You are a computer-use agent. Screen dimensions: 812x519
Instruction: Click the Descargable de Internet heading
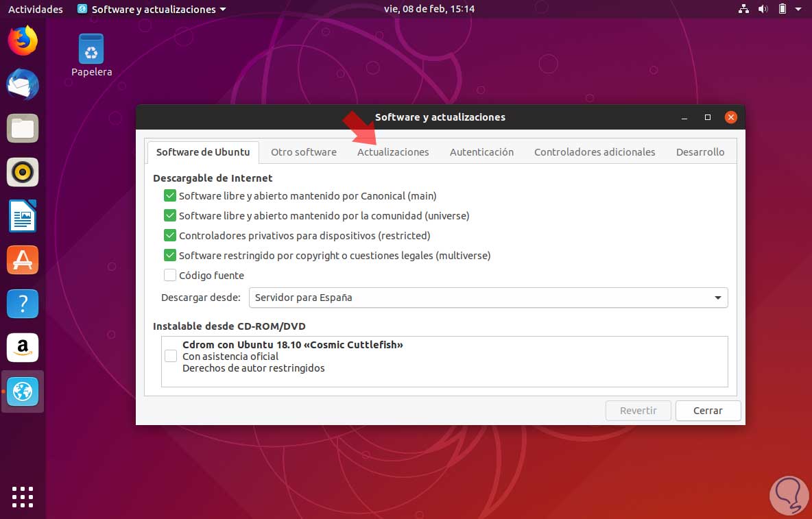tap(213, 178)
